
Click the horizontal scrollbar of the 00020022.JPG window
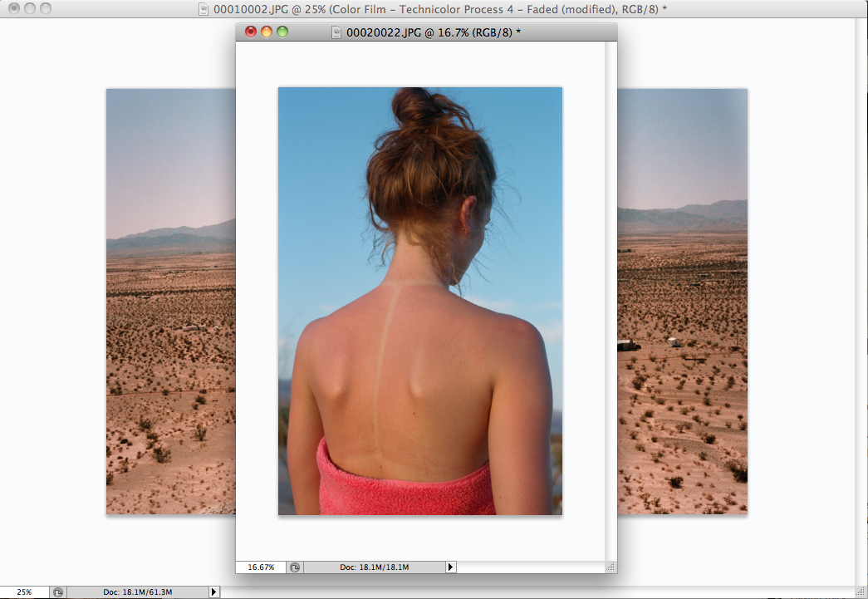click(531, 567)
